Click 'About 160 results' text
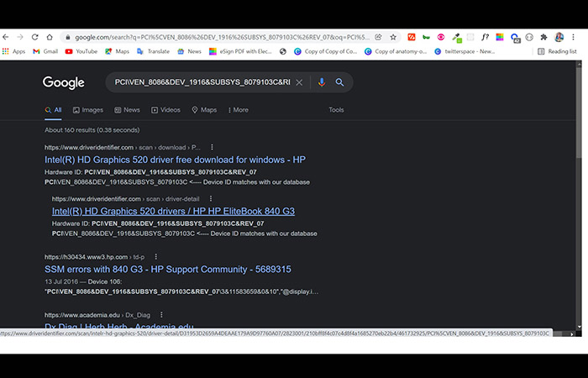The width and height of the screenshot is (588, 378). click(x=92, y=130)
